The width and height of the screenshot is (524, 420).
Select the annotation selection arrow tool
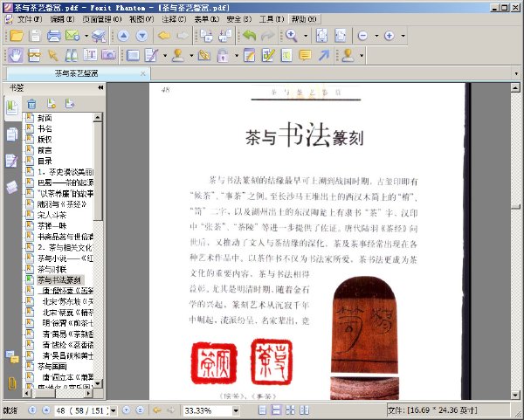pyautogui.click(x=52, y=55)
